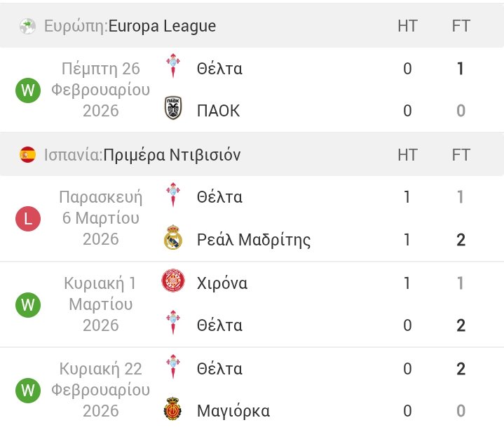
Task: Open the Πριμέρα Ντιβισιόν league link
Action: coord(172,154)
